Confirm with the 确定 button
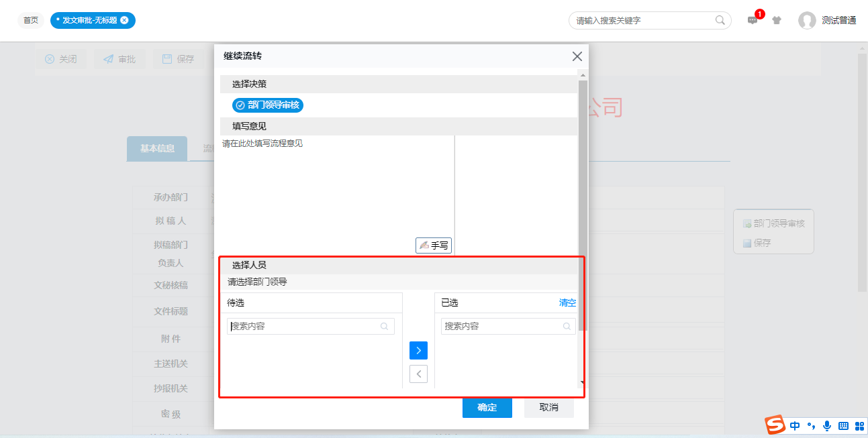 pyautogui.click(x=487, y=407)
